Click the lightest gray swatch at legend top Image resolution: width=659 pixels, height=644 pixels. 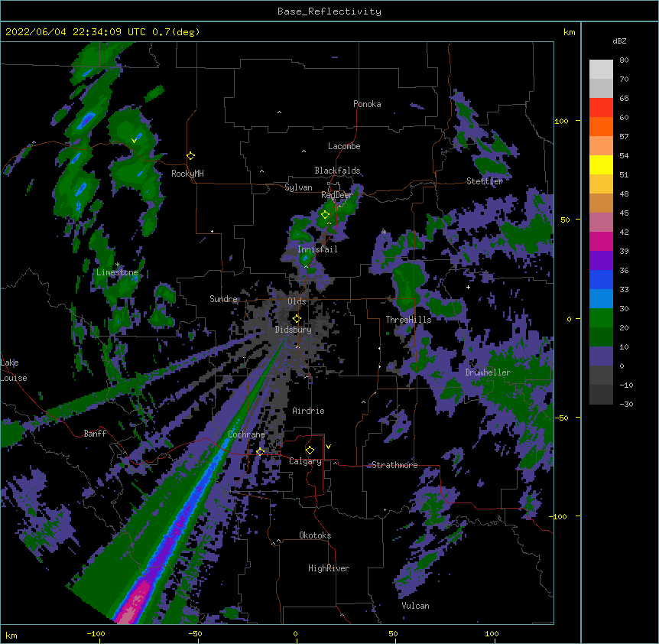coord(601,70)
